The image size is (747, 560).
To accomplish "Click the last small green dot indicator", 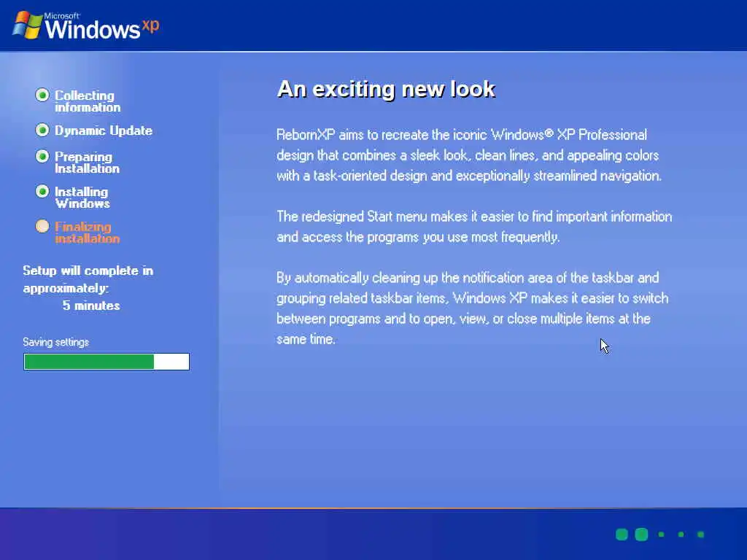I will tap(701, 534).
